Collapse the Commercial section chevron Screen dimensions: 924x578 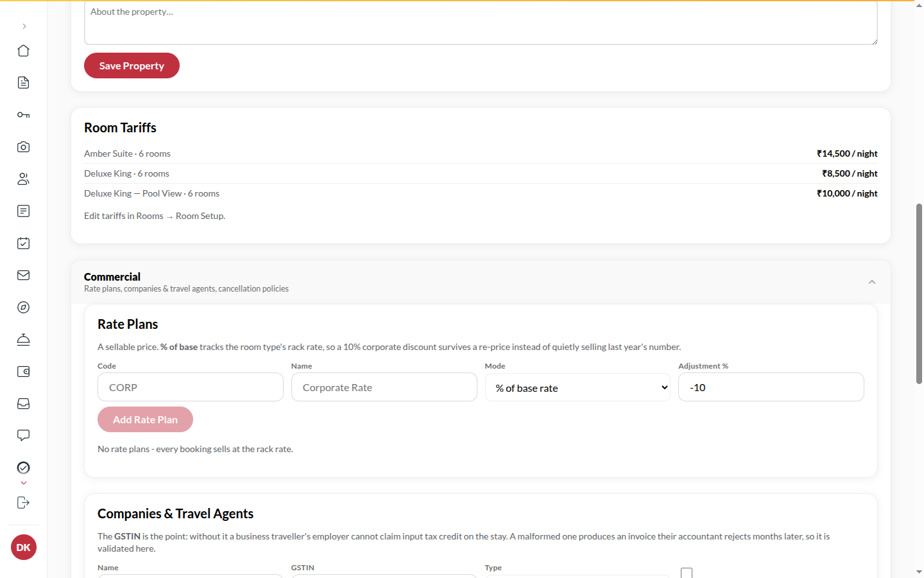[x=872, y=282]
